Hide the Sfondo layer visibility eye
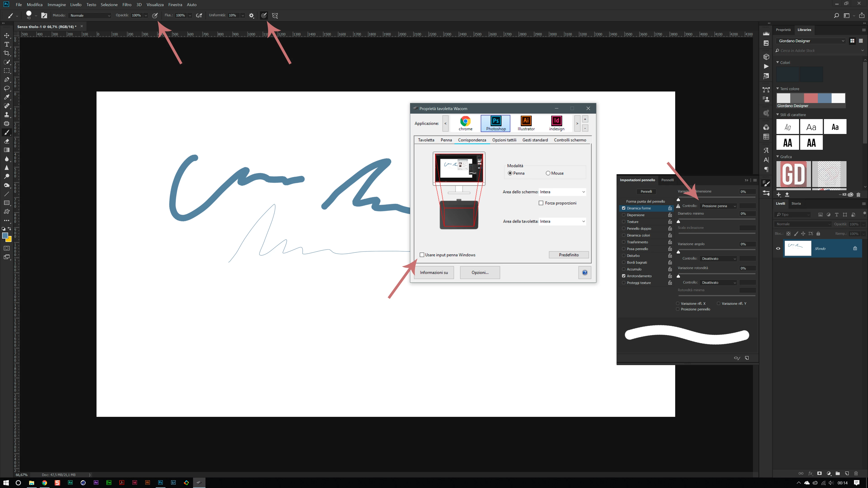 coord(778,249)
